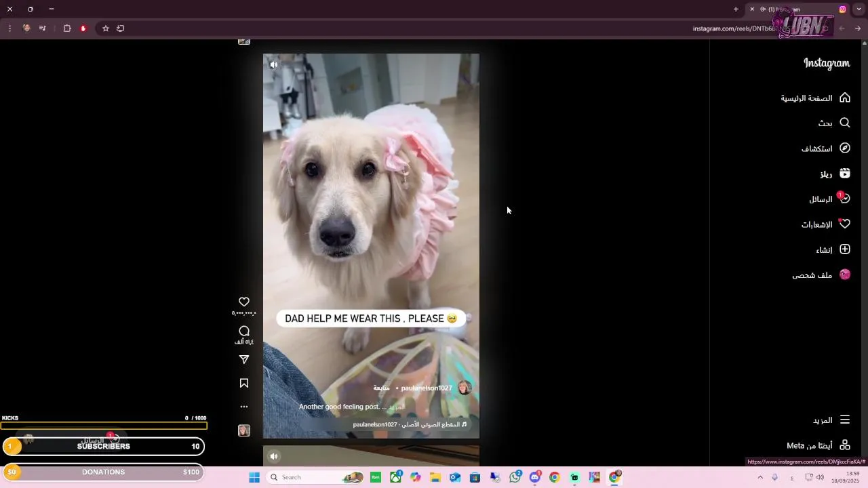Follow paulanelson1027 with متابعة button
This screenshot has width=868, height=488.
coord(381,388)
